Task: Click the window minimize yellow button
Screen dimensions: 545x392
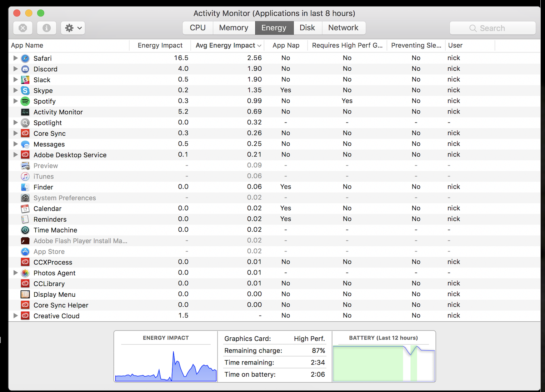Action: (29, 13)
